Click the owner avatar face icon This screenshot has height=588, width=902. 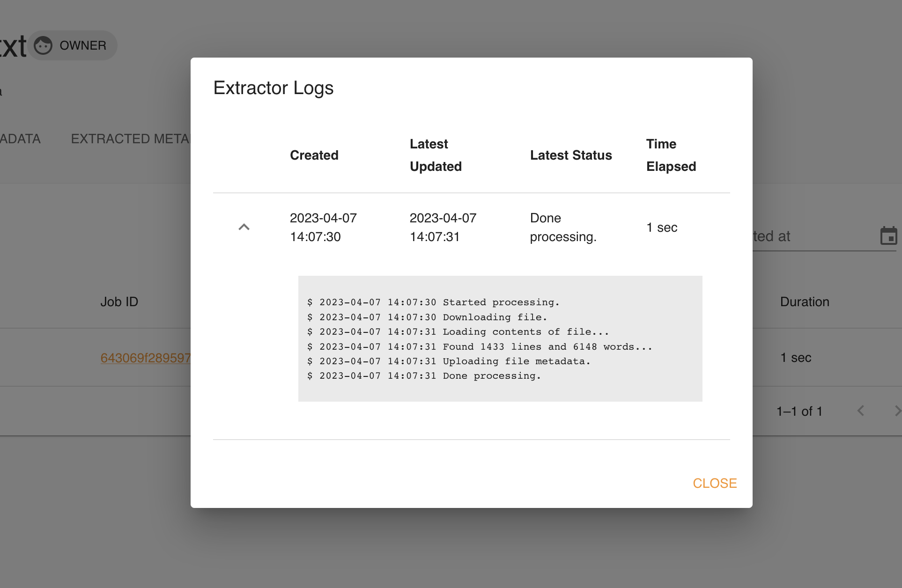(43, 45)
